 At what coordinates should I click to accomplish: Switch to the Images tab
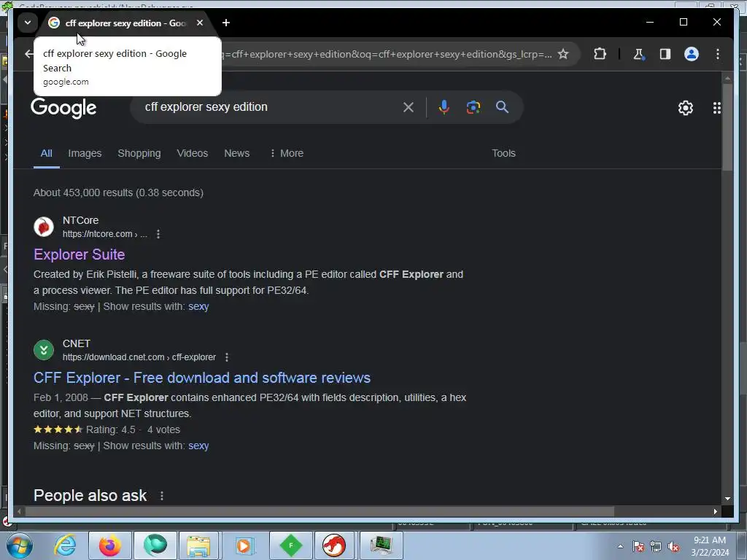tap(85, 153)
